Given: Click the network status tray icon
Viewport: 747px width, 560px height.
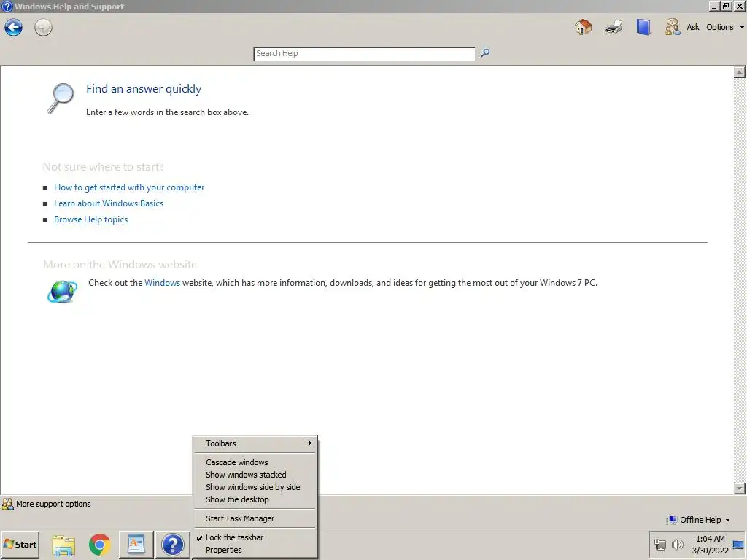Looking at the screenshot, I should [659, 544].
